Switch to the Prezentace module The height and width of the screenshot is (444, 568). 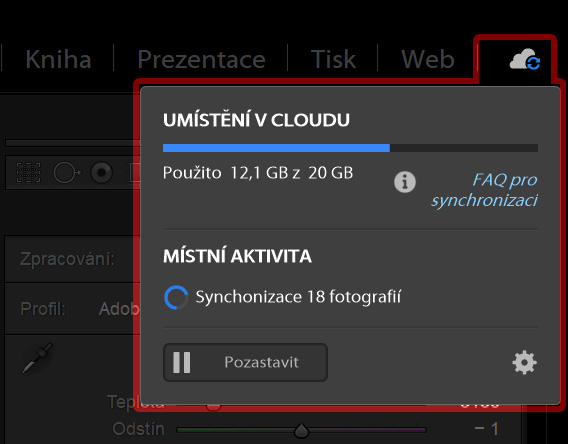[201, 59]
